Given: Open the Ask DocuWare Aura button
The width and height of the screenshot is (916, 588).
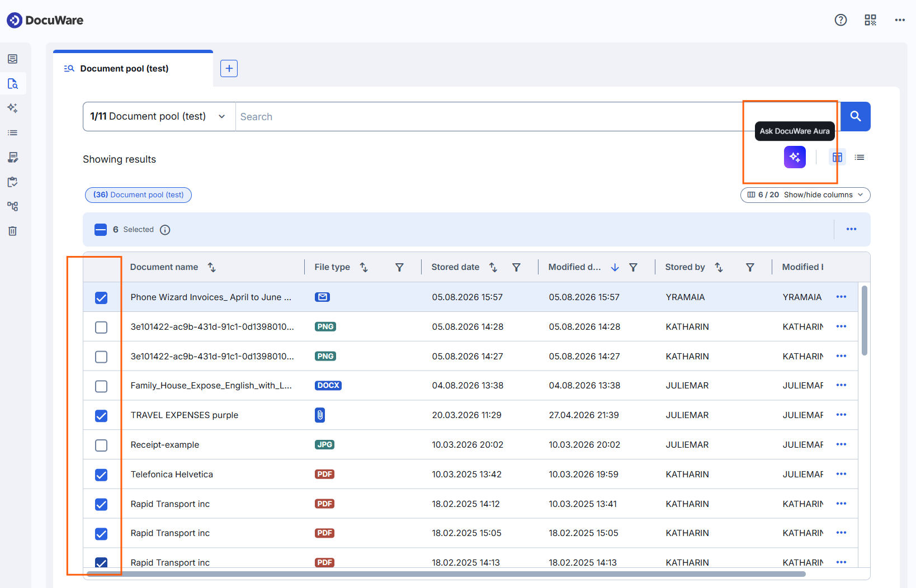Looking at the screenshot, I should (795, 157).
